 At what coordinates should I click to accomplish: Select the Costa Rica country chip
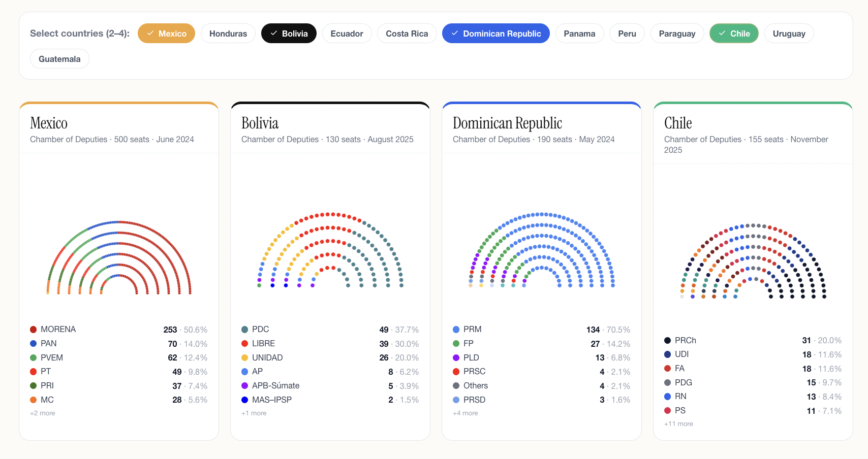407,34
